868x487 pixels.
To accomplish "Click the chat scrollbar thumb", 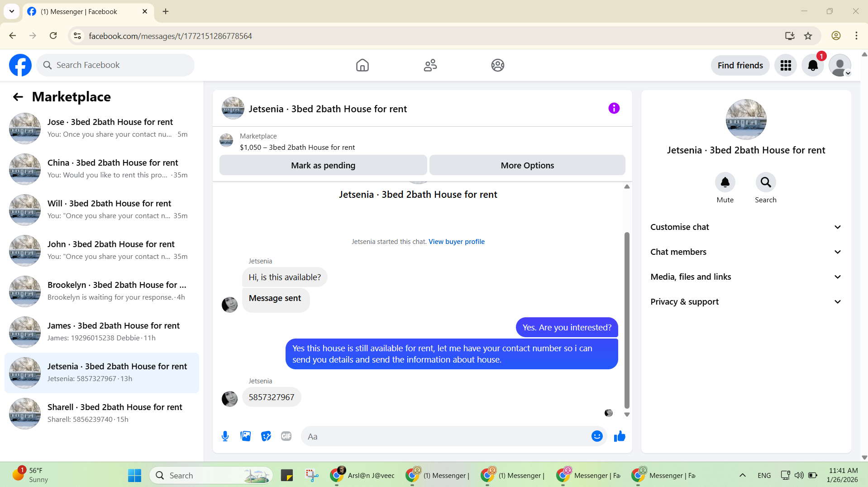I will 627,320.
